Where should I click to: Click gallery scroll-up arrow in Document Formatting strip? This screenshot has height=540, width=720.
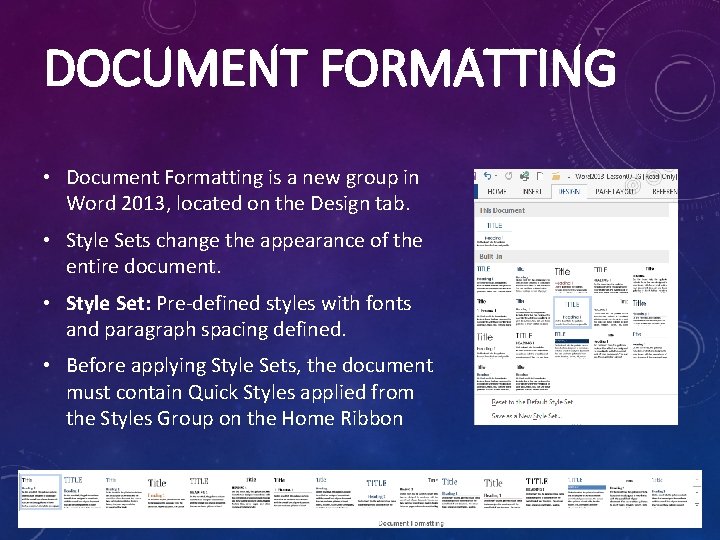(697, 480)
